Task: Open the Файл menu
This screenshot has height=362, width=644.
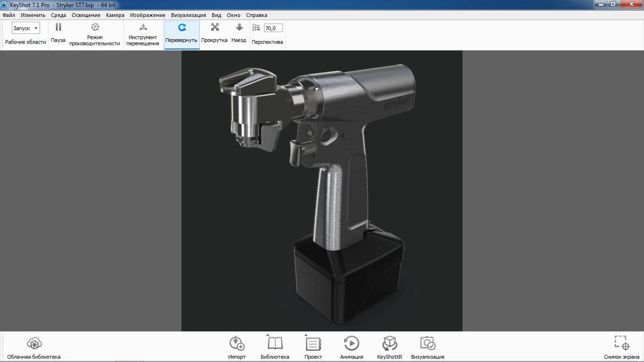Action: (x=8, y=15)
